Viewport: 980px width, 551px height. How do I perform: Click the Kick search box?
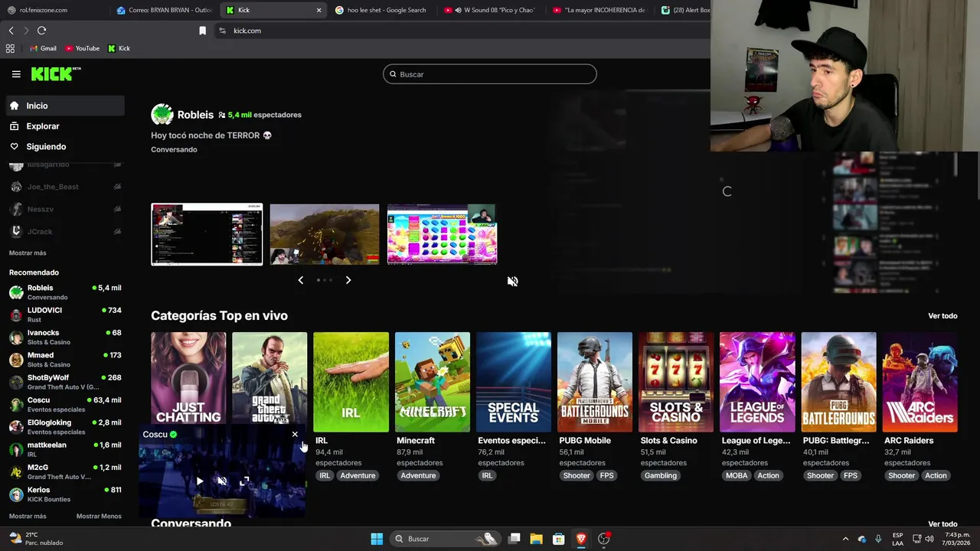[x=490, y=74]
